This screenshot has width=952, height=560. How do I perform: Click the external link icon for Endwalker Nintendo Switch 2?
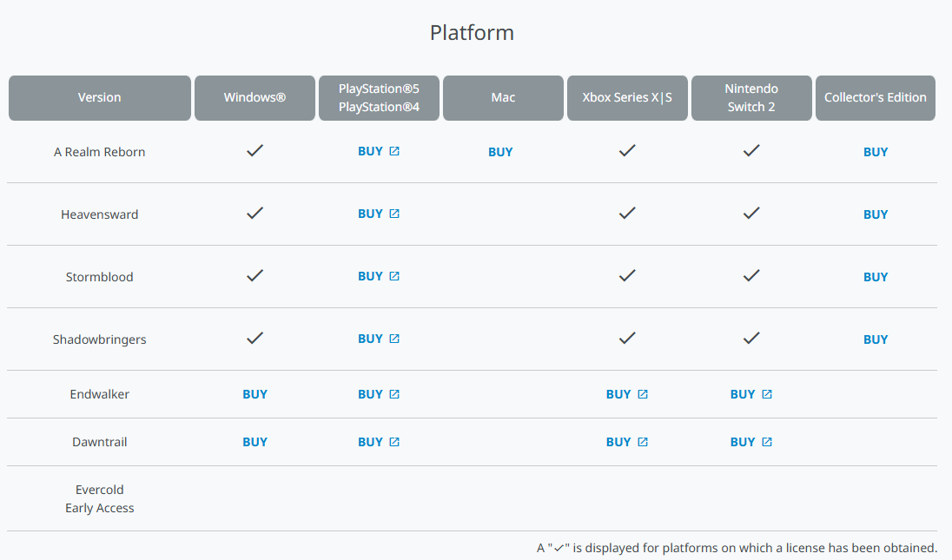click(767, 394)
